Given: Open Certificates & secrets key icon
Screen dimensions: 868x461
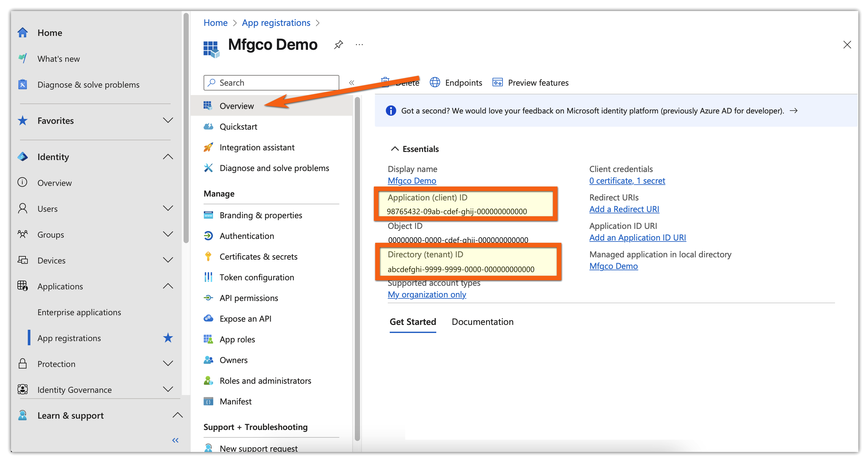Looking at the screenshot, I should point(208,257).
